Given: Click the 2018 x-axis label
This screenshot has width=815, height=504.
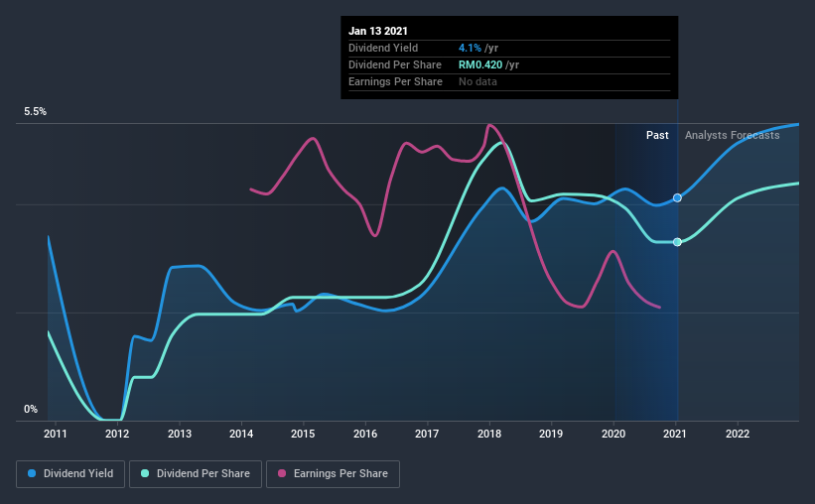Looking at the screenshot, I should click(x=489, y=434).
